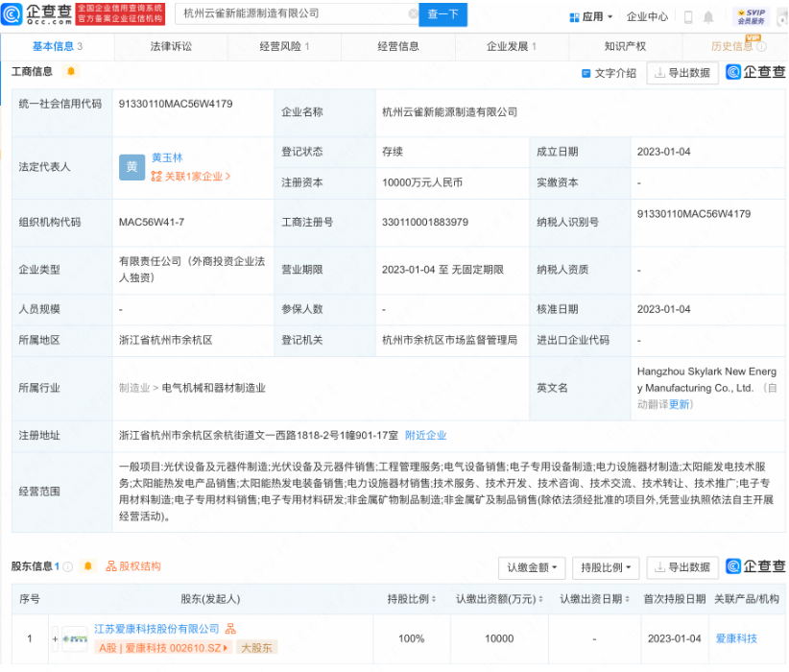Open the 文字介绍 text introduction view
789x672 pixels.
pos(609,73)
